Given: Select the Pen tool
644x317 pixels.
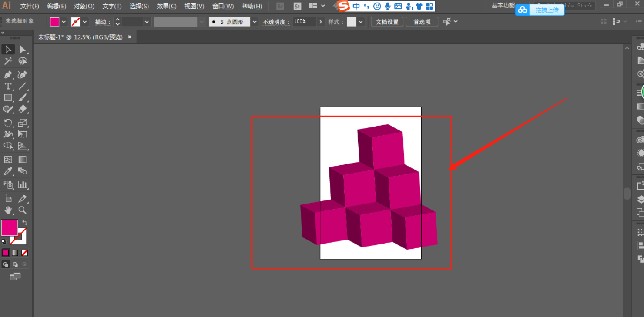Looking at the screenshot, I should click(8, 75).
